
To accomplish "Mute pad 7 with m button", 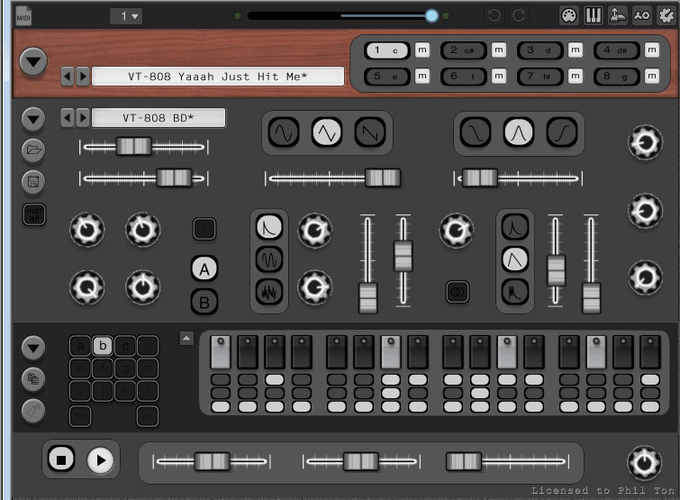I will pos(575,76).
